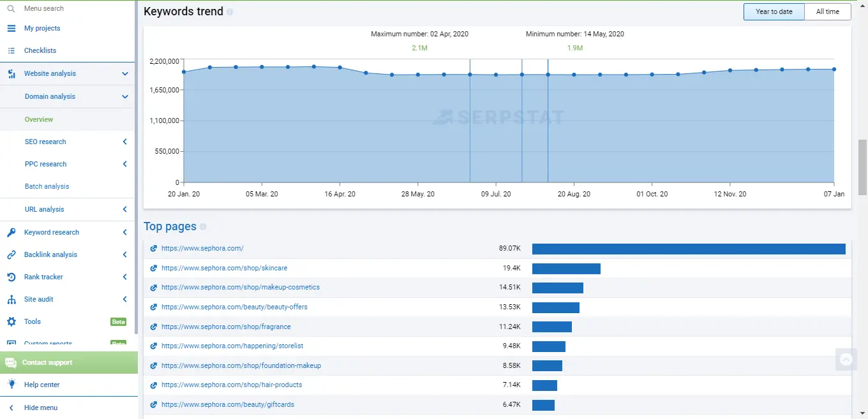Click the Batch analysis link
The image size is (868, 419).
click(x=47, y=186)
